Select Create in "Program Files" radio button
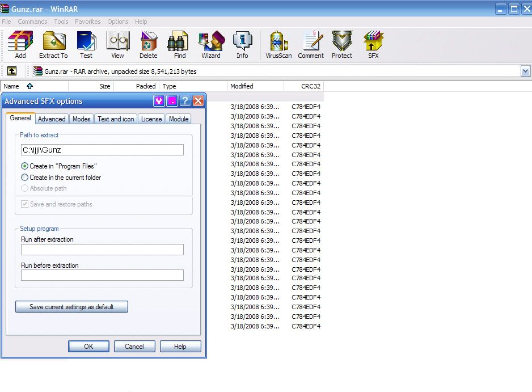This screenshot has height=392, width=532. (x=25, y=166)
